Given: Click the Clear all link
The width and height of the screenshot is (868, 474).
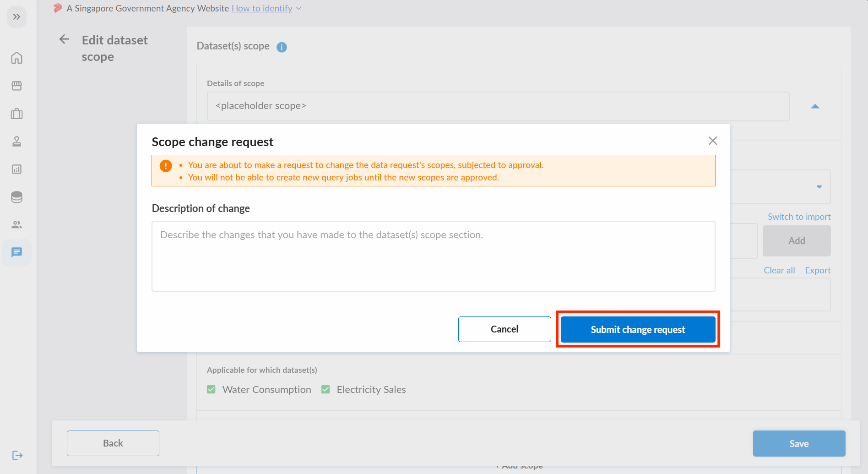Looking at the screenshot, I should (779, 270).
